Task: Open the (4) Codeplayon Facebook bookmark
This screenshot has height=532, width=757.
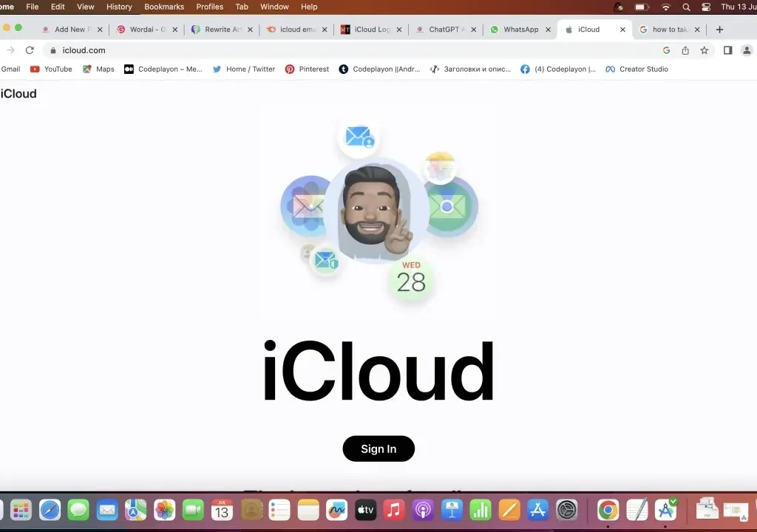Action: (558, 69)
